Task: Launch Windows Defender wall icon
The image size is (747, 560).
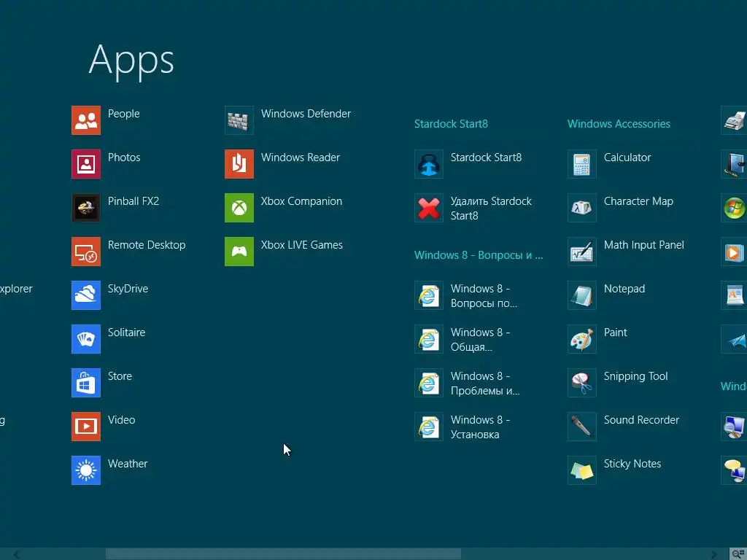Action: pos(239,120)
